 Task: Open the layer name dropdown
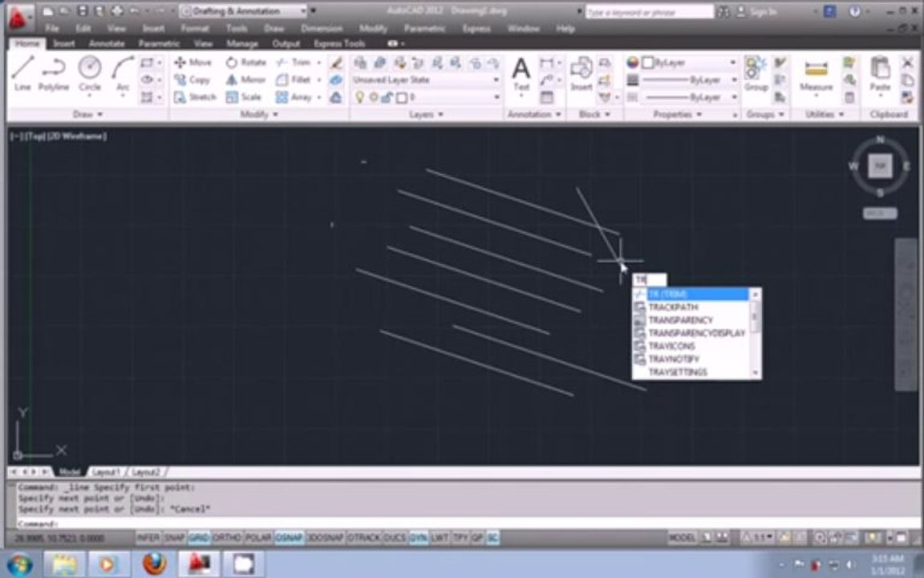click(x=496, y=97)
